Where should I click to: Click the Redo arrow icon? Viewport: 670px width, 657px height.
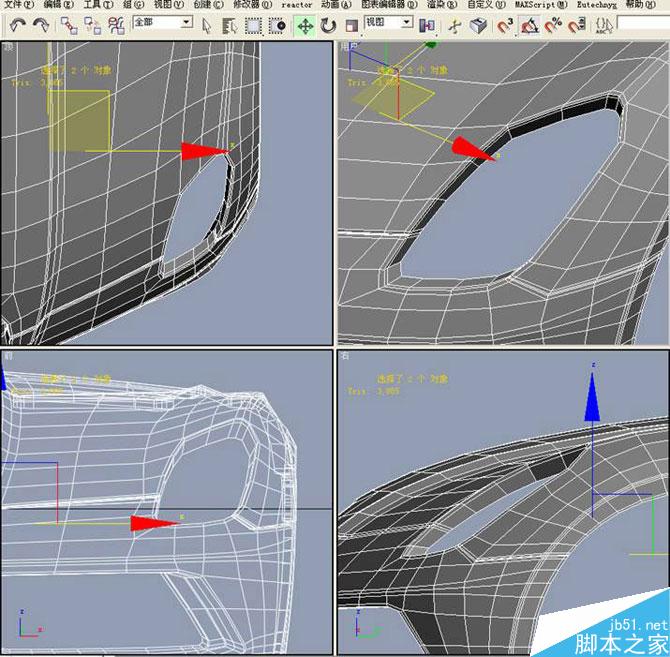click(41, 25)
